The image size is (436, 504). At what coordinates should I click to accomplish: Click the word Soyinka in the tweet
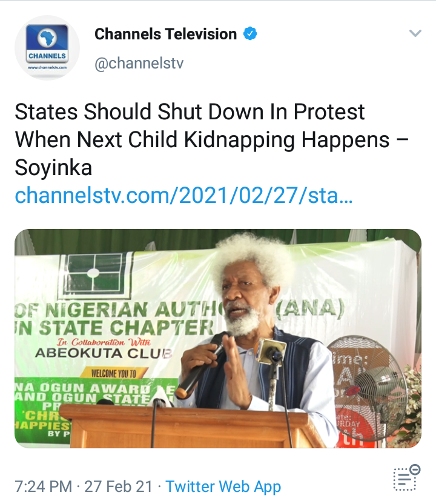click(53, 167)
